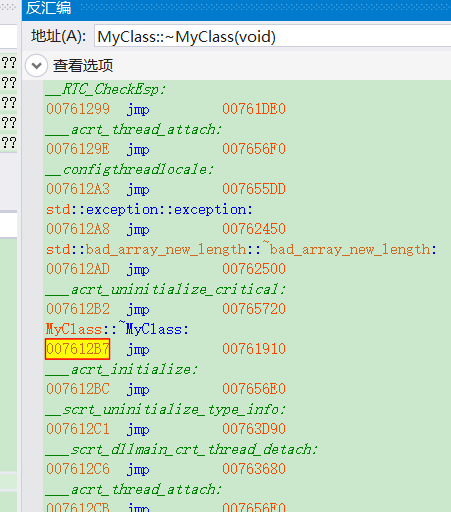Click the __configthreadlocale: label
451x512 pixels.
pyautogui.click(x=129, y=169)
